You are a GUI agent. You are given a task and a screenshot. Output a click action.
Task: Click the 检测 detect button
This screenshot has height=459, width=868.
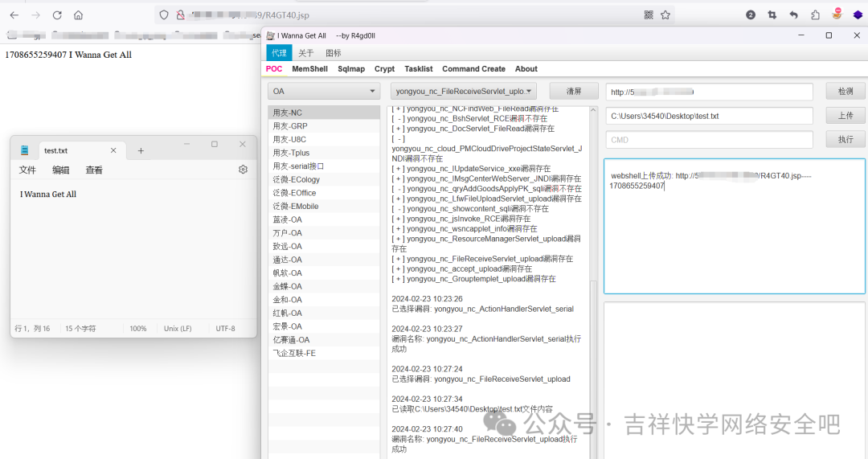tap(845, 92)
